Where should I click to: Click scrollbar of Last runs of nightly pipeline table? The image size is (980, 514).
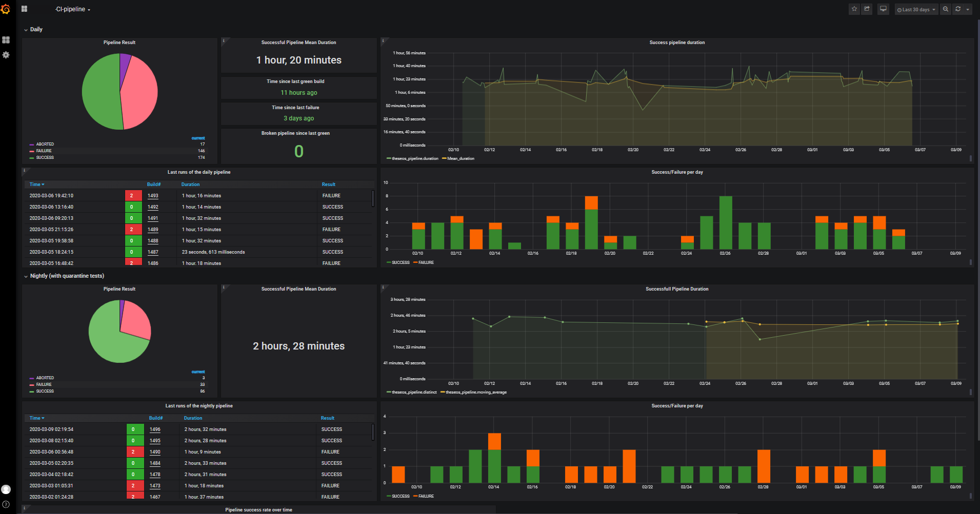coord(373,432)
